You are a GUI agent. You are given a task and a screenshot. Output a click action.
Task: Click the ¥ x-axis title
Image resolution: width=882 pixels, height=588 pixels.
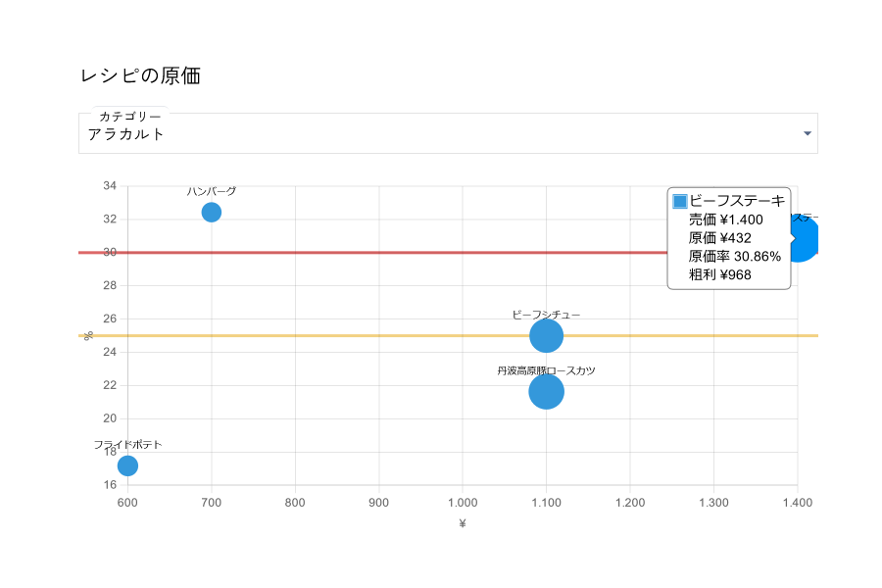tap(463, 523)
